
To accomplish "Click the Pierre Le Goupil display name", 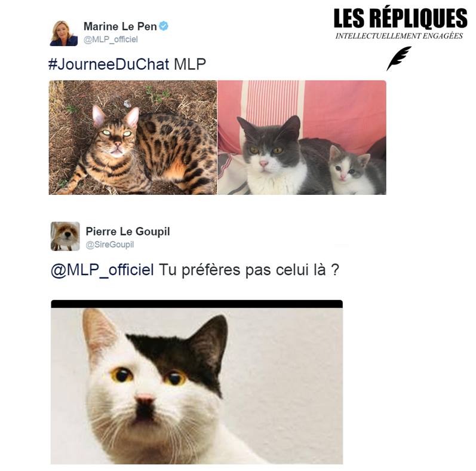I will coord(128,231).
